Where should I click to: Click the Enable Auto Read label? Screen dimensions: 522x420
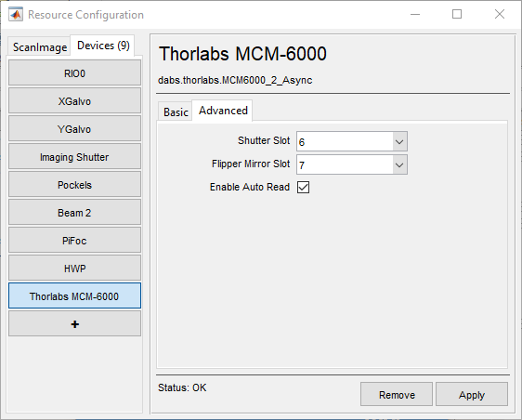(250, 187)
